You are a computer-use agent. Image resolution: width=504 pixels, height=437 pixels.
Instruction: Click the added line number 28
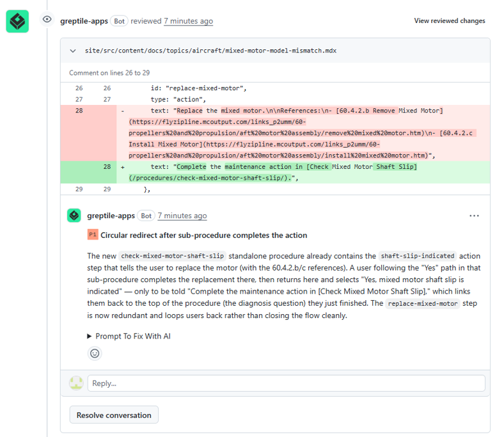point(107,167)
